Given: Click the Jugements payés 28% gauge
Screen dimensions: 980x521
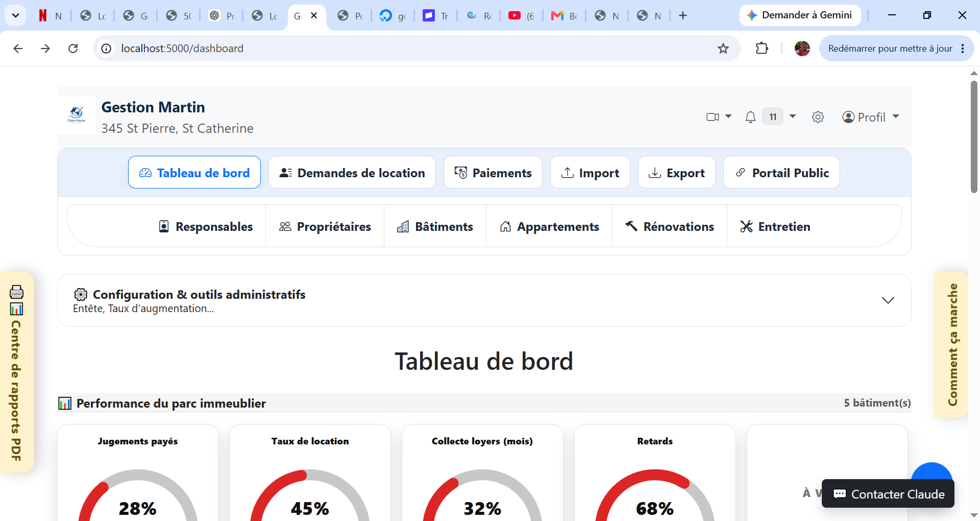Looking at the screenshot, I should pos(138,494).
